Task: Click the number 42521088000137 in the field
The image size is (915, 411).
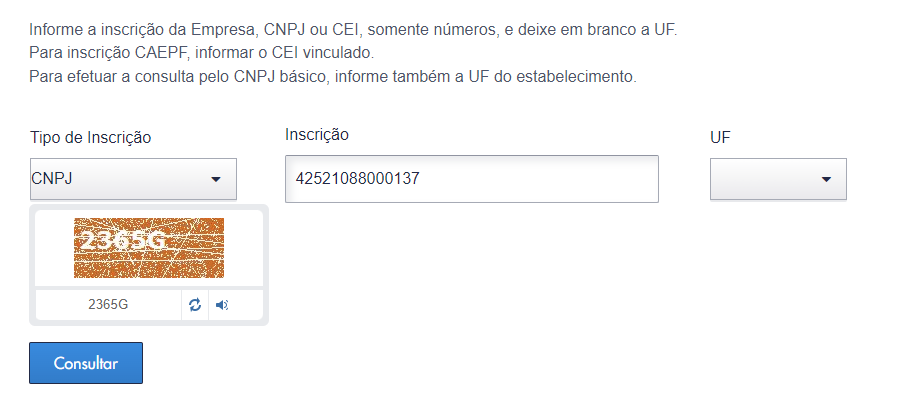Action: (357, 179)
